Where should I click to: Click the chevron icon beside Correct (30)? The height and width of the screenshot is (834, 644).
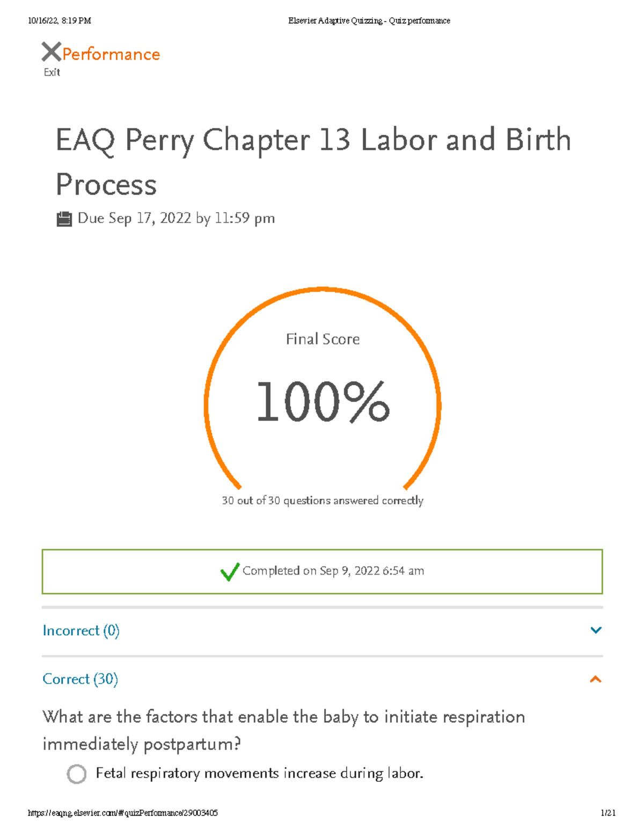(596, 679)
